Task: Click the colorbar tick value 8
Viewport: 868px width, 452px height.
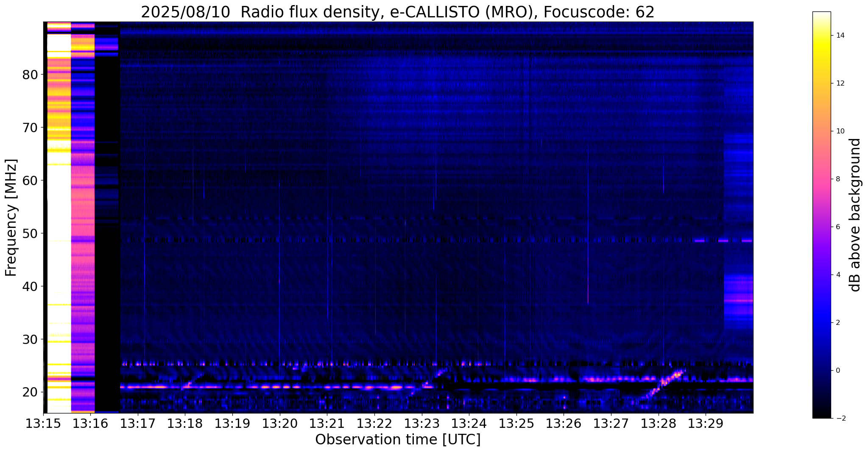Action: [x=838, y=179]
